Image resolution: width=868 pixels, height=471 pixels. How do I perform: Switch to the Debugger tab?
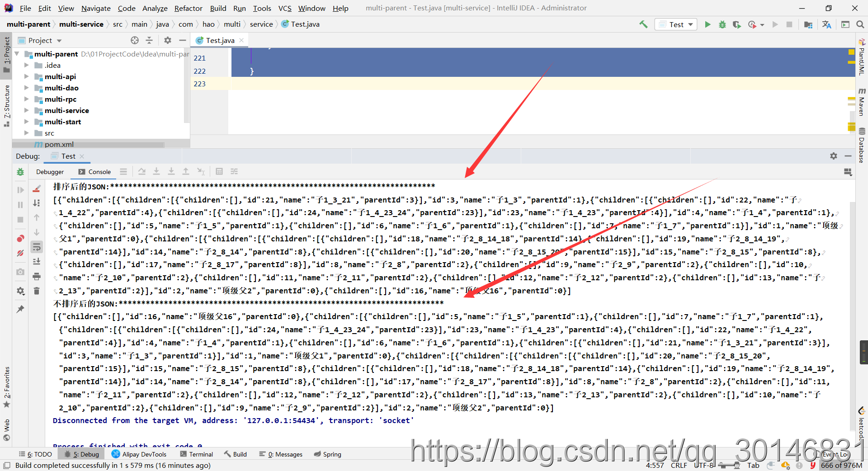pyautogui.click(x=50, y=172)
